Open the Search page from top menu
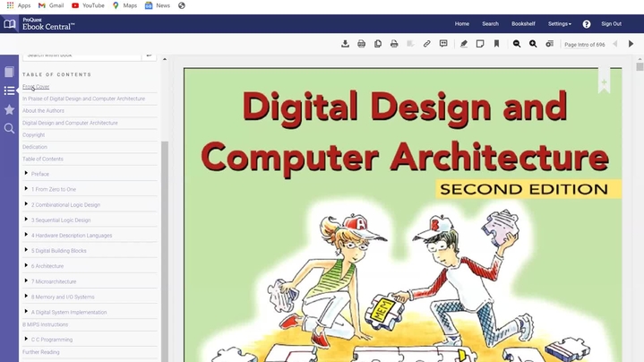 pyautogui.click(x=490, y=24)
